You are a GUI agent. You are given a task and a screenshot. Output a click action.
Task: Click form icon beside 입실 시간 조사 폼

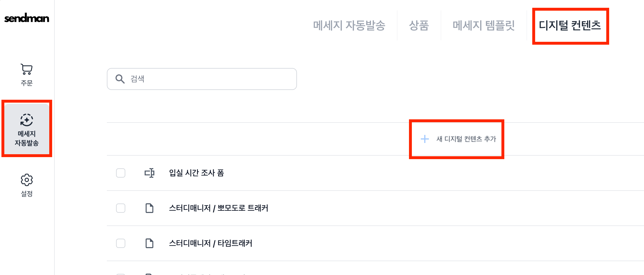pos(149,173)
